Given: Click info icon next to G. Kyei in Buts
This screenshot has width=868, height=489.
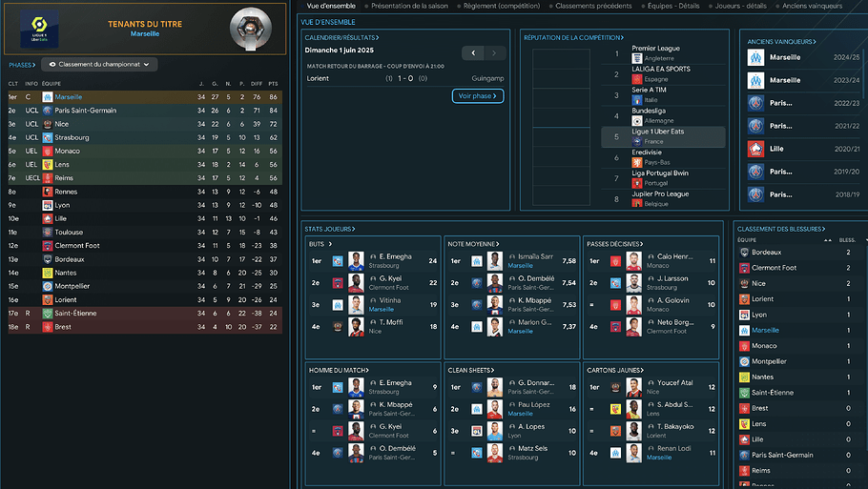Looking at the screenshot, I should (373, 278).
